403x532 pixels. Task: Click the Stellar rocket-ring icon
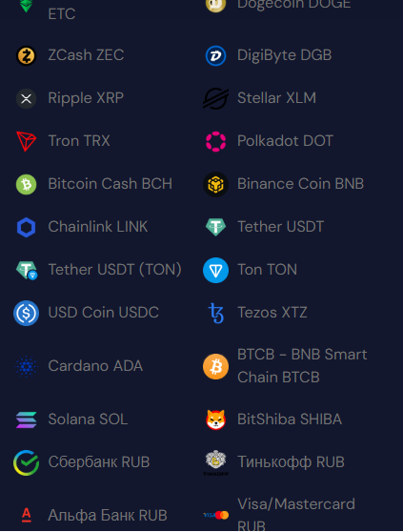click(215, 98)
